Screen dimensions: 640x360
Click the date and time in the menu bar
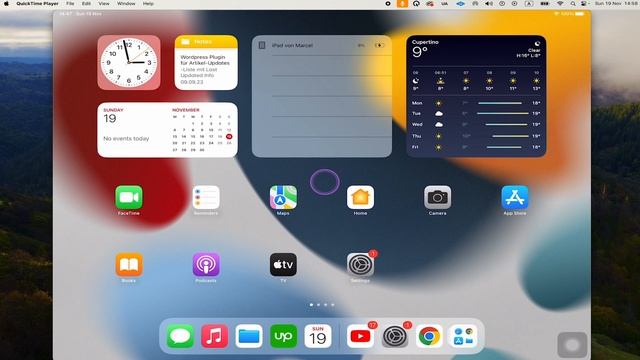617,4
